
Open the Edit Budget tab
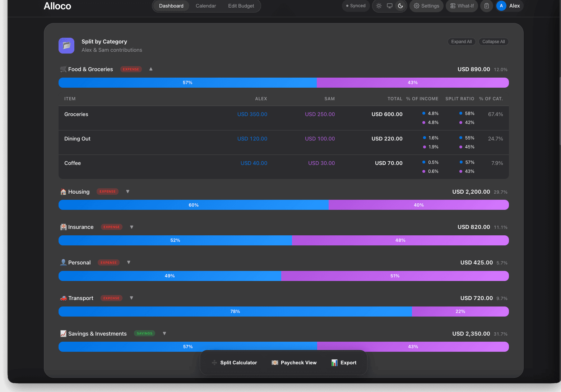pos(241,6)
